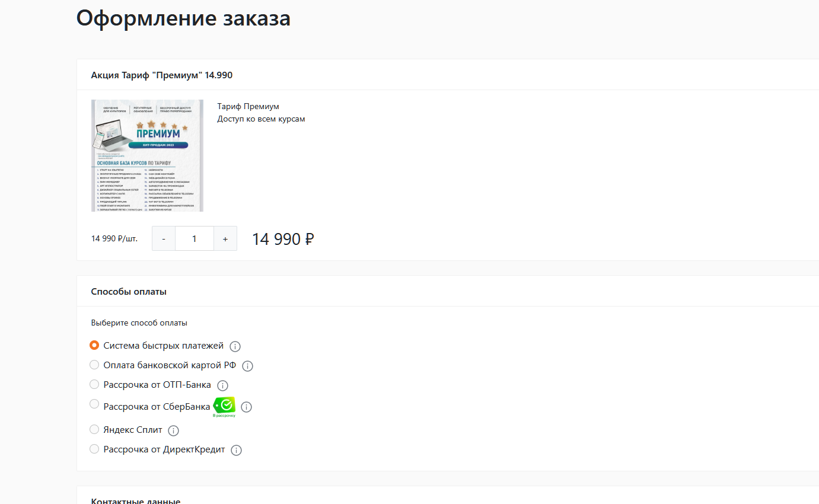Open info icon for Оплата банковской картой РФ
This screenshot has height=504, width=819.
coord(248,366)
